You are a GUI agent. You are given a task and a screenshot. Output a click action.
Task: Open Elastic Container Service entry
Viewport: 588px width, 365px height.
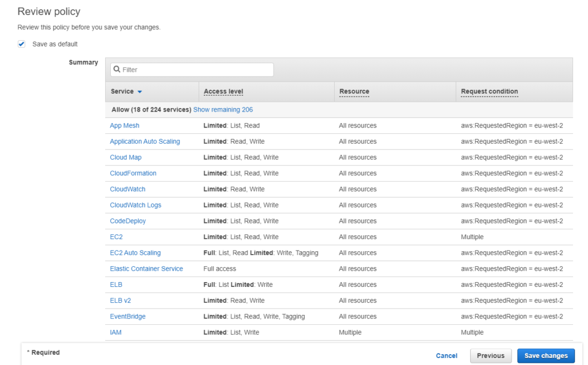click(x=146, y=268)
